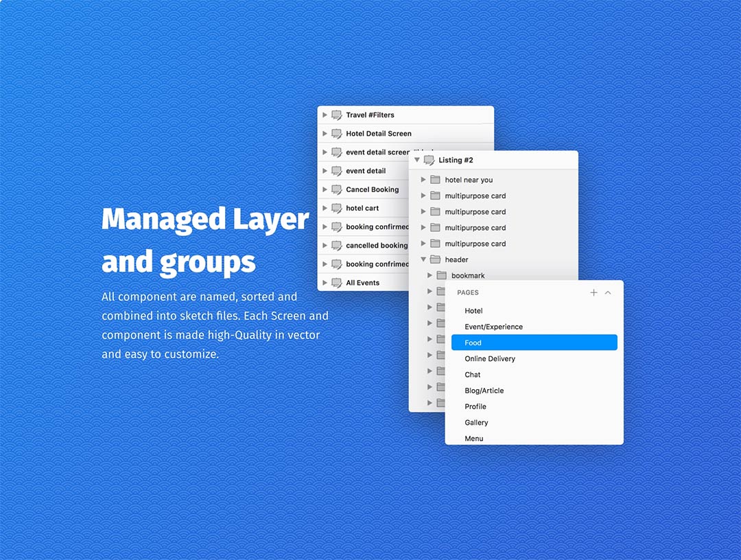741x560 pixels.
Task: Collapse the header group
Action: pyautogui.click(x=423, y=259)
